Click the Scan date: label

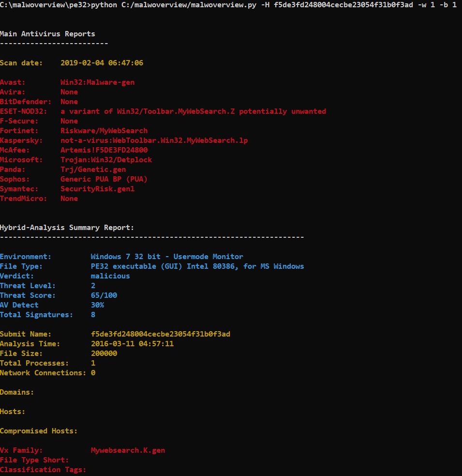21,63
